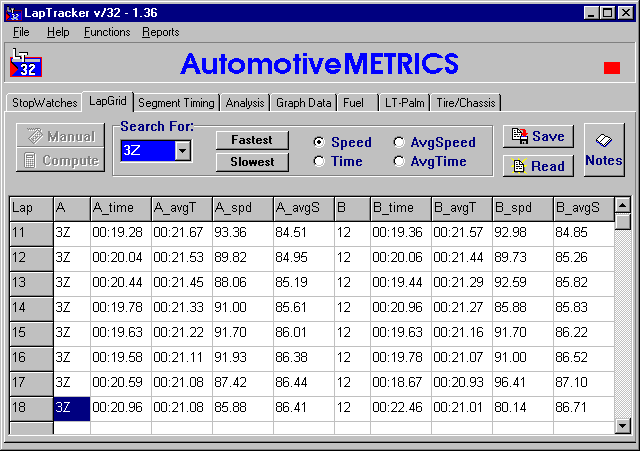Click the LT32 logo icon

click(26, 62)
